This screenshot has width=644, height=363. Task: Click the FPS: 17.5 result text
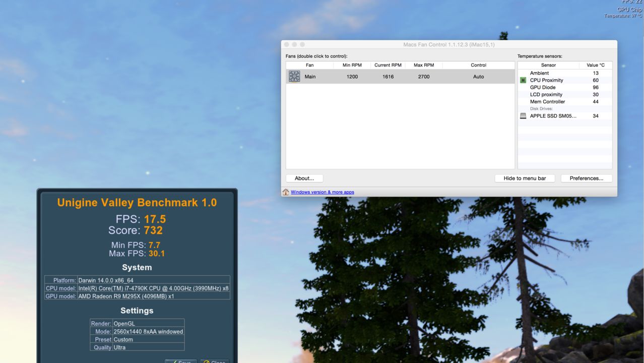(141, 219)
